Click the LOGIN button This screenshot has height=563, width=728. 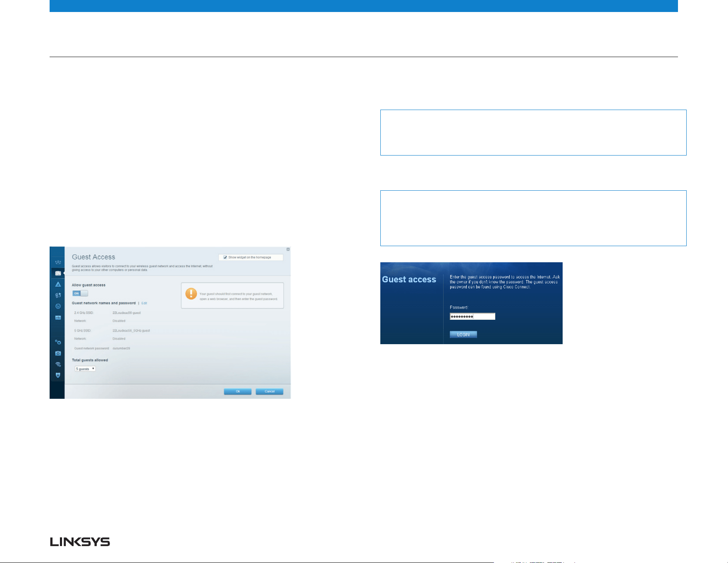463,335
